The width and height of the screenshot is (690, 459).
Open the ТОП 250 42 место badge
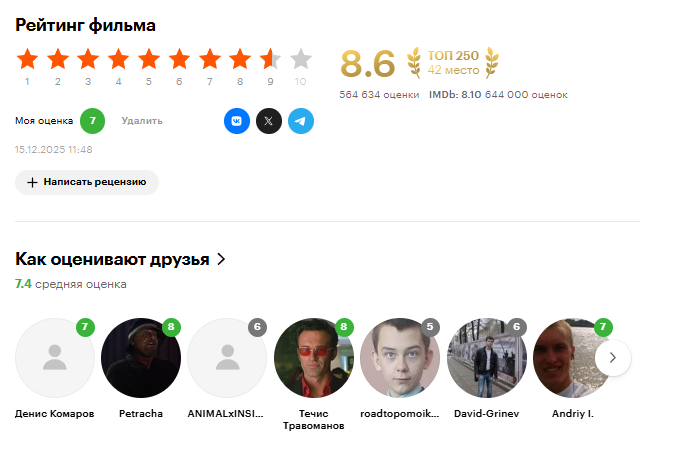click(453, 62)
